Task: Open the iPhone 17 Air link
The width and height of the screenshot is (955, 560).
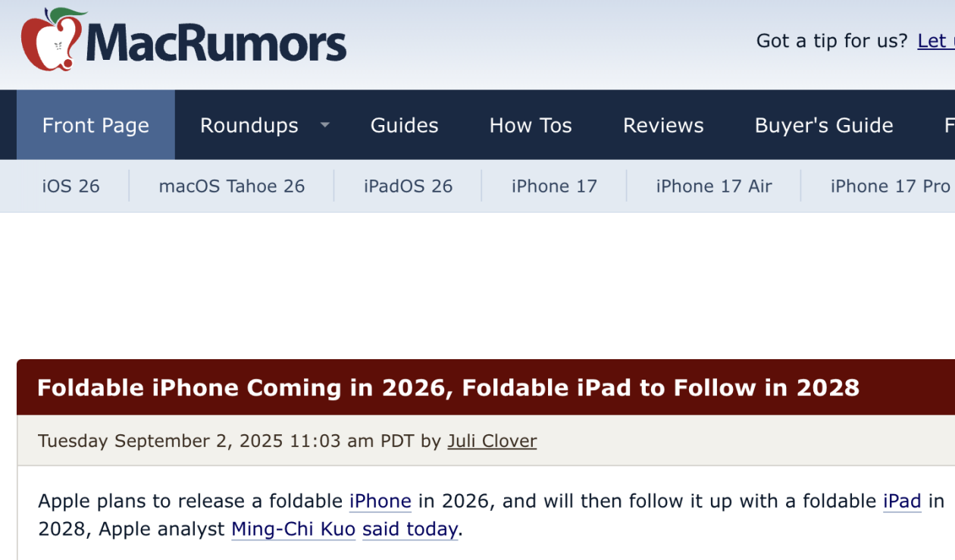Action: [714, 186]
